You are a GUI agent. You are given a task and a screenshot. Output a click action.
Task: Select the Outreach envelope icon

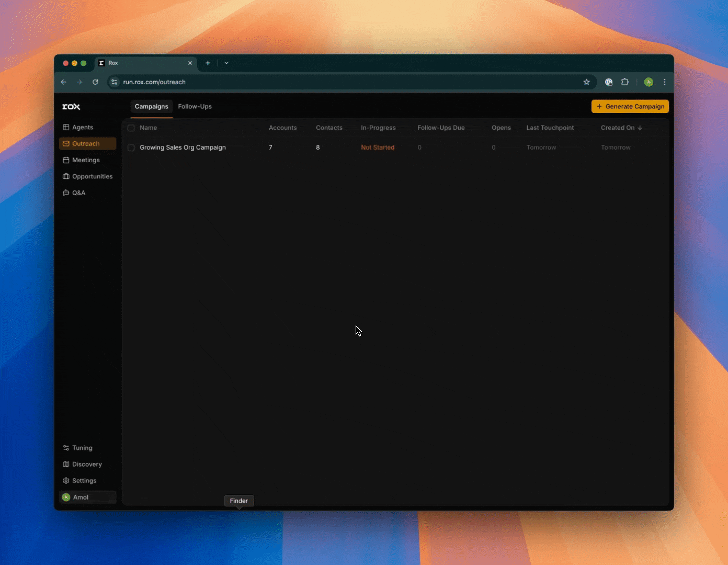click(x=66, y=144)
